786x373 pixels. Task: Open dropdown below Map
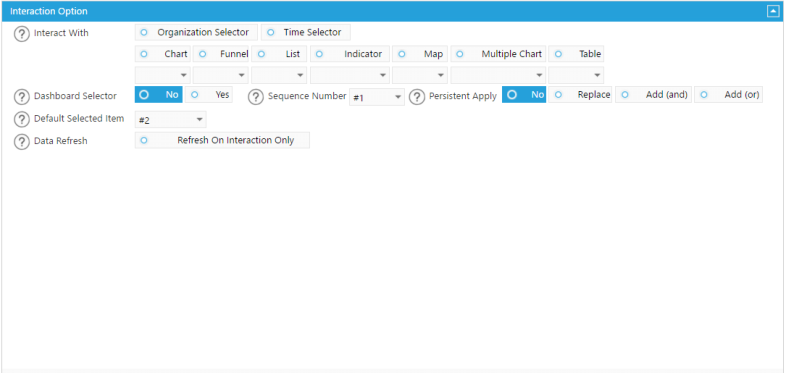420,75
